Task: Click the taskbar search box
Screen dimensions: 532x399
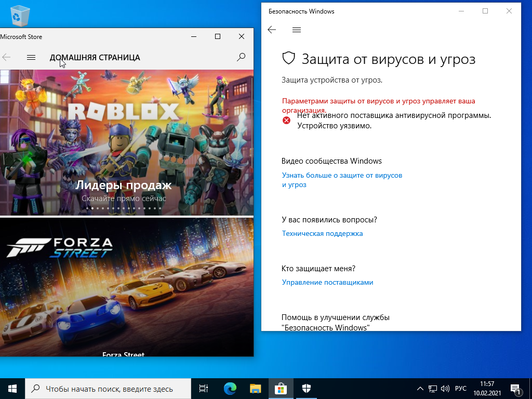Action: (108, 389)
